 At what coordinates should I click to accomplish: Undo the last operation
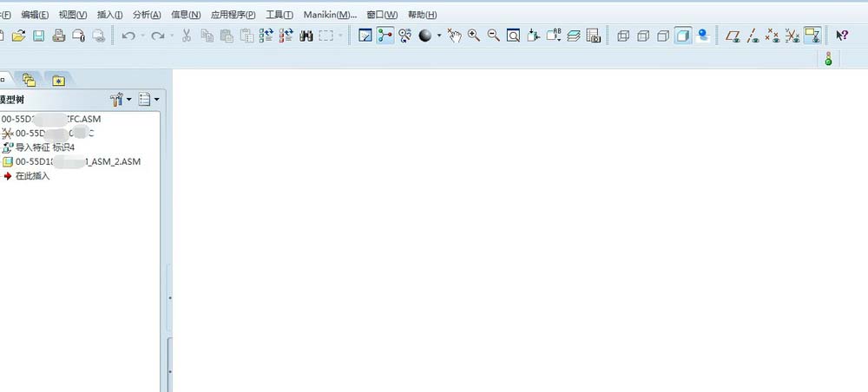click(x=128, y=36)
